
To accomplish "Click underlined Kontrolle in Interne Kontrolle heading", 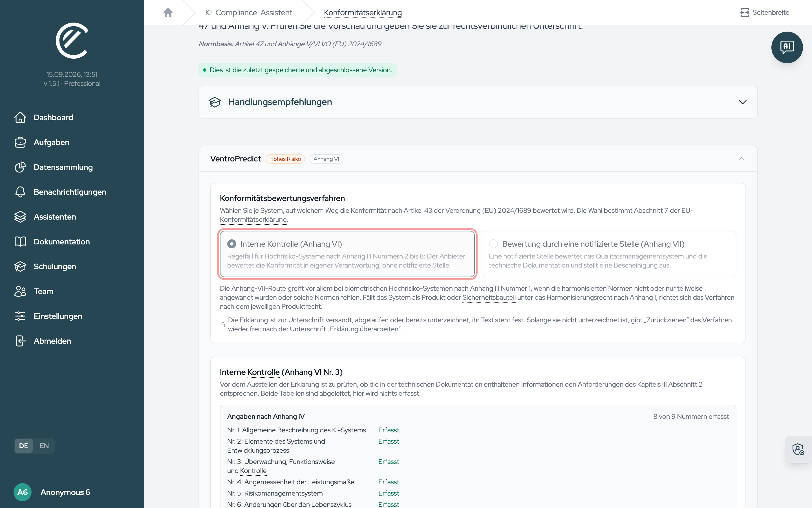I will pyautogui.click(x=263, y=372).
